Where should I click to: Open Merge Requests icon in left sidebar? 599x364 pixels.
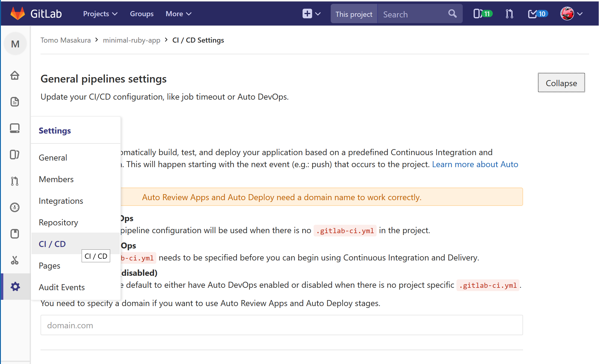coord(15,181)
